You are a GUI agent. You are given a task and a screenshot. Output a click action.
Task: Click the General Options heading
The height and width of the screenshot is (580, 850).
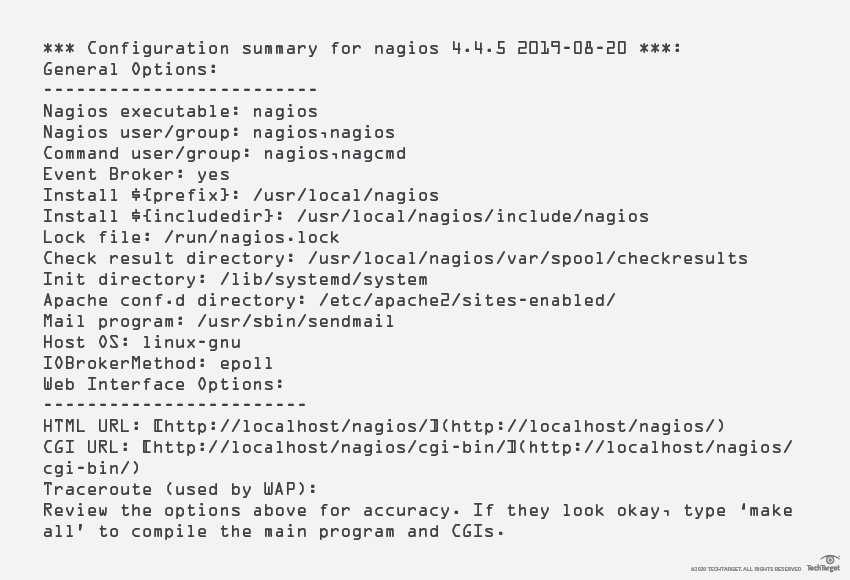tap(130, 70)
